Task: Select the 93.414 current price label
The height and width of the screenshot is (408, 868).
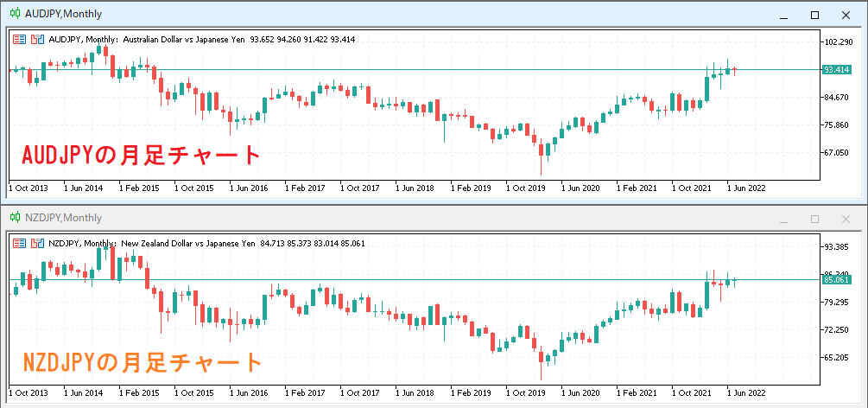Action: pos(836,70)
